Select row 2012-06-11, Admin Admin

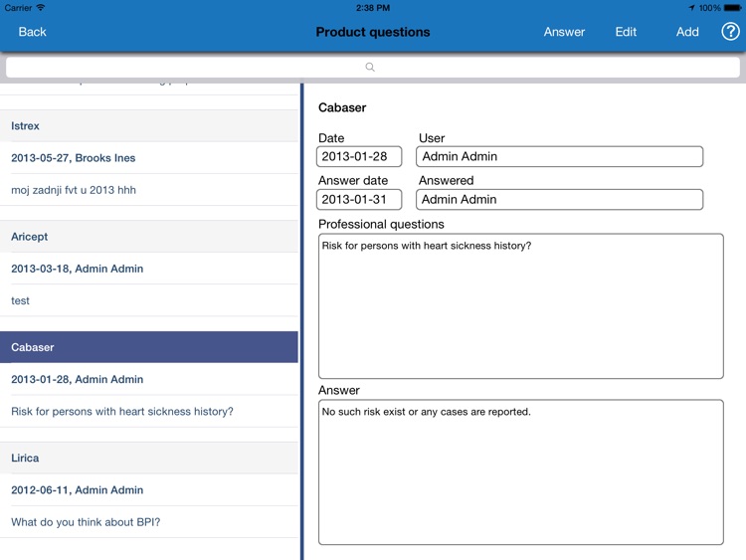(149, 490)
